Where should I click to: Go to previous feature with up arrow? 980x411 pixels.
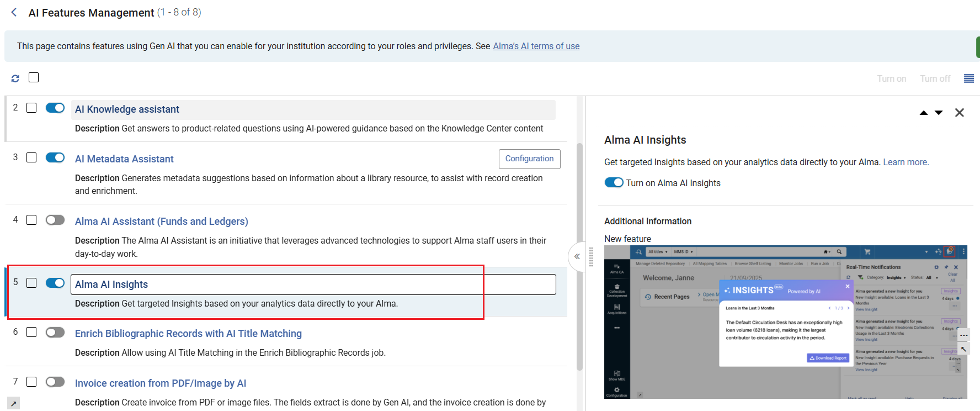[924, 113]
